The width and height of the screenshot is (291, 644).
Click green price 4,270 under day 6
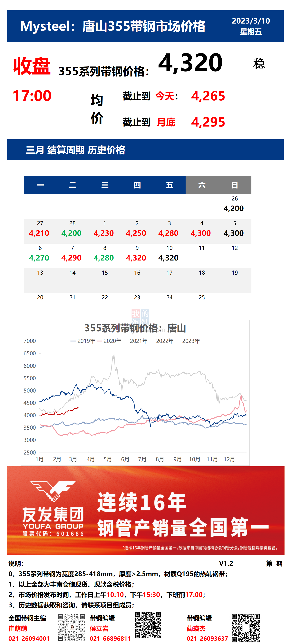(x=39, y=258)
